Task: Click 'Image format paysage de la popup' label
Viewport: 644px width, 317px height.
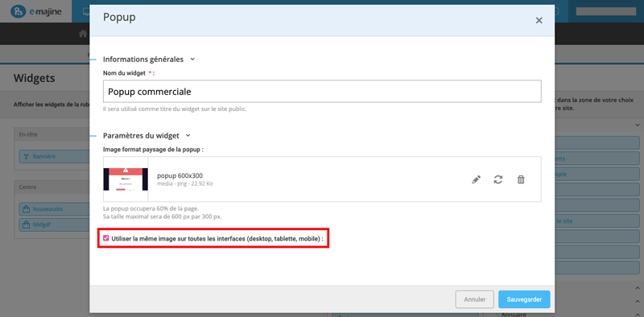Action: [153, 150]
